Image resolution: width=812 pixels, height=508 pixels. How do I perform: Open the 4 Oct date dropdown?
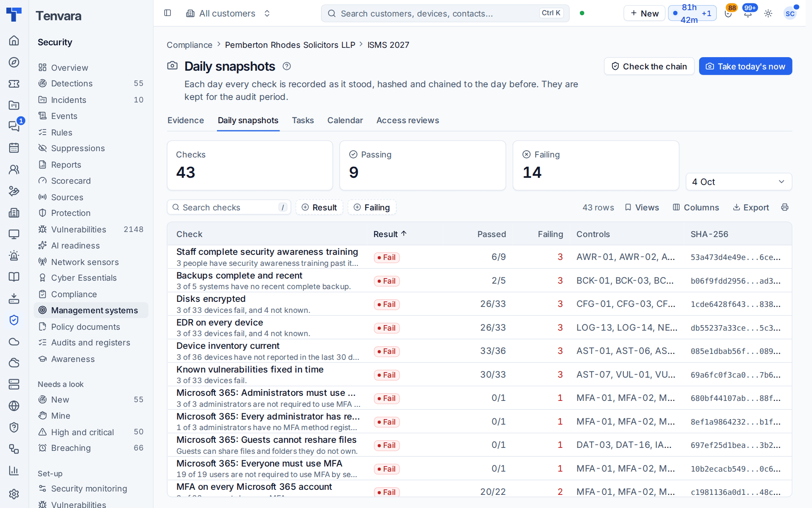(738, 182)
